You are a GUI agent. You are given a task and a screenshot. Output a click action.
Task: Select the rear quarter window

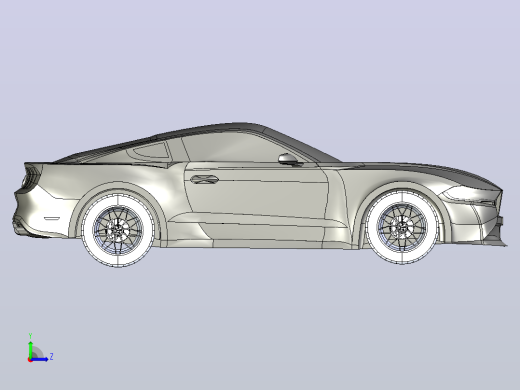152,150
